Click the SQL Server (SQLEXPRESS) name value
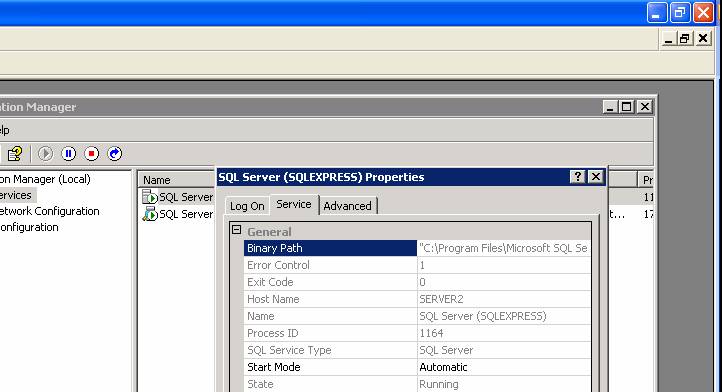This screenshot has width=722, height=392. [x=483, y=316]
